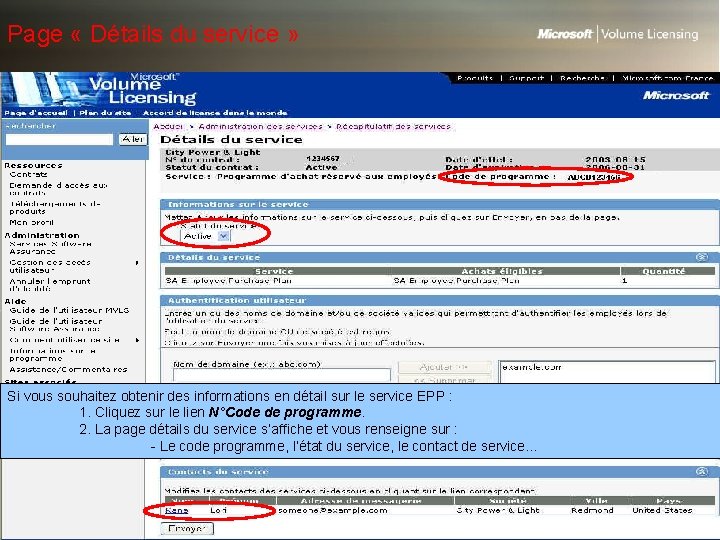Screen dimensions: 720x540
Task: Expand the Gestion des accès utilisateur submenu arrow
Action: (x=137, y=263)
